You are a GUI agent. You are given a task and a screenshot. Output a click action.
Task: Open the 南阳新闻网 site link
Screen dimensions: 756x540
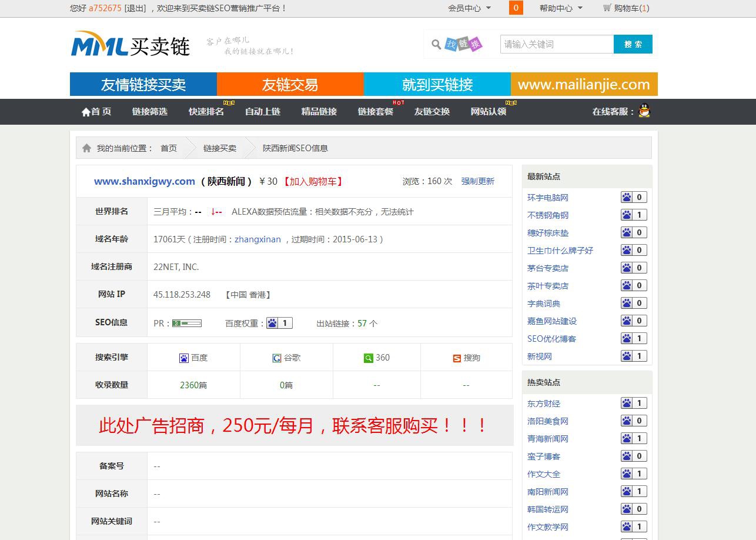pos(548,492)
